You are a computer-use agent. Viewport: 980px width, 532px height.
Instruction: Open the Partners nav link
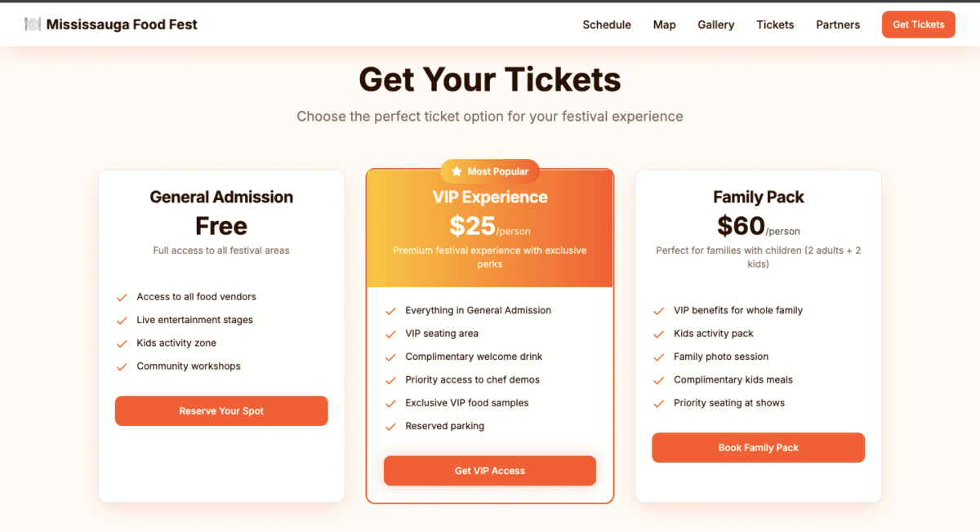click(838, 24)
